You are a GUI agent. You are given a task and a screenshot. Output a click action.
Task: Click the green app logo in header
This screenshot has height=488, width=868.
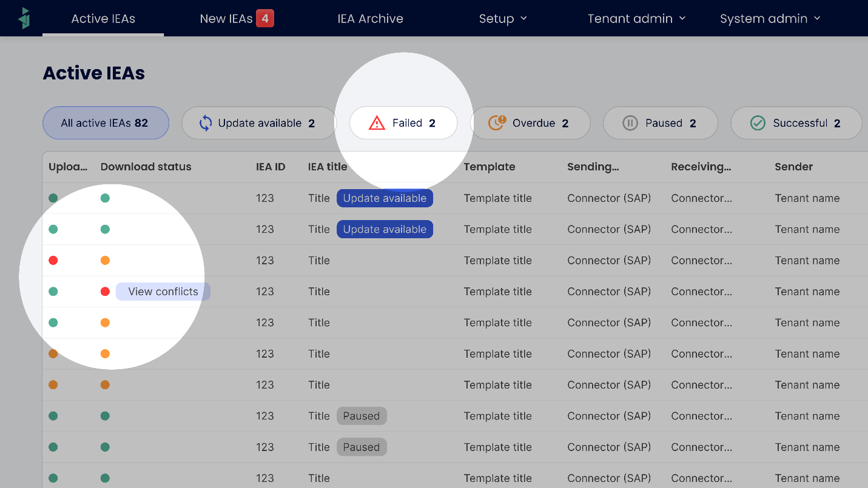pos(24,18)
